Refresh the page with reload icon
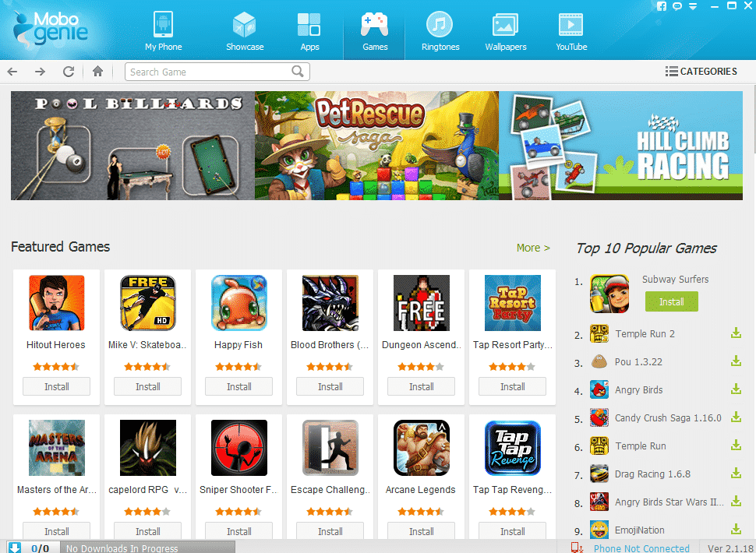 (x=69, y=72)
